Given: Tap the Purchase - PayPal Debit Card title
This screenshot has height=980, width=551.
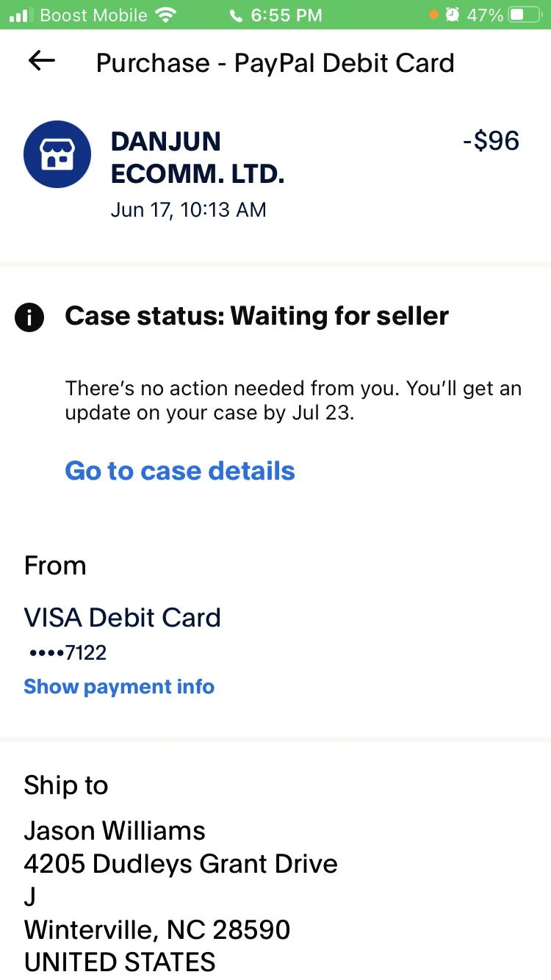Looking at the screenshot, I should coord(275,62).
